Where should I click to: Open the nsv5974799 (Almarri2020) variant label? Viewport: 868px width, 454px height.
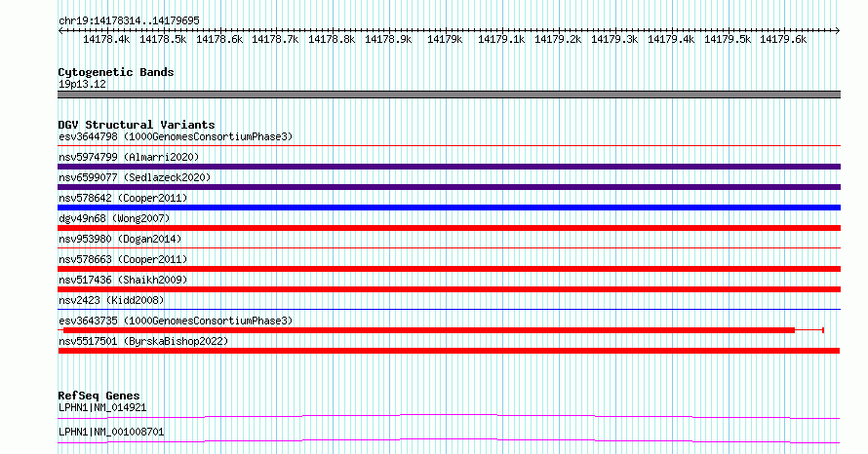[x=129, y=157]
